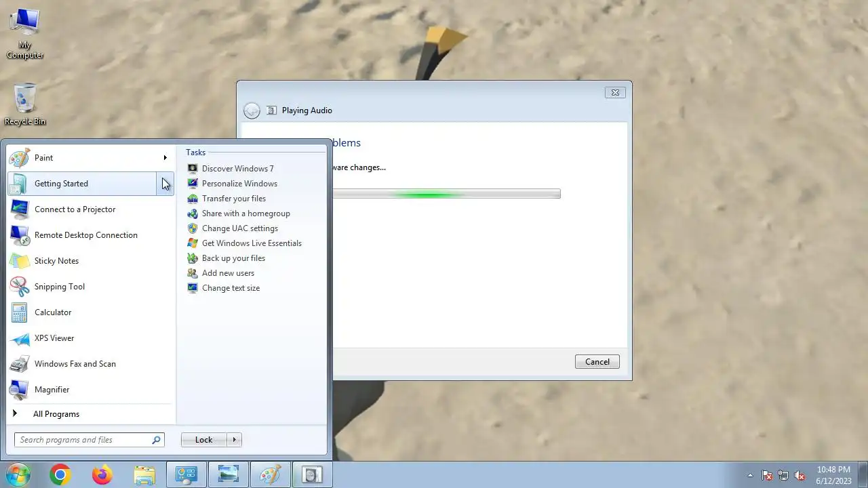The height and width of the screenshot is (488, 868).
Task: Click the Tasks header in the jump list
Action: click(x=195, y=152)
